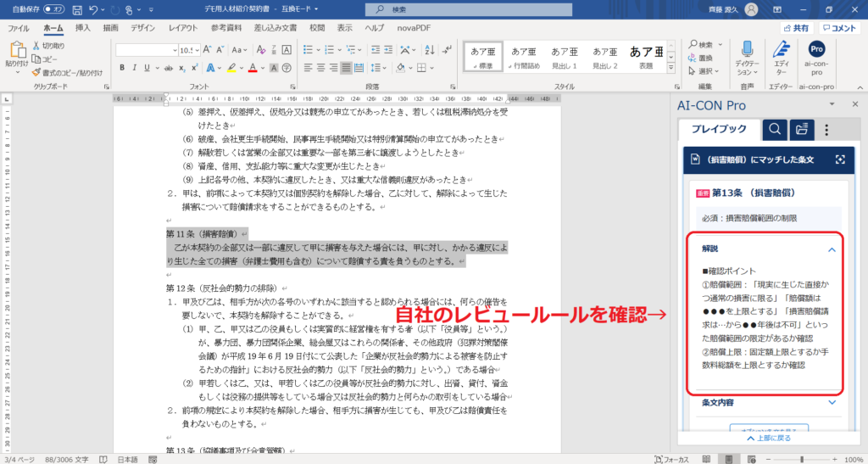Toggle the AutoSave switch

pos(53,8)
